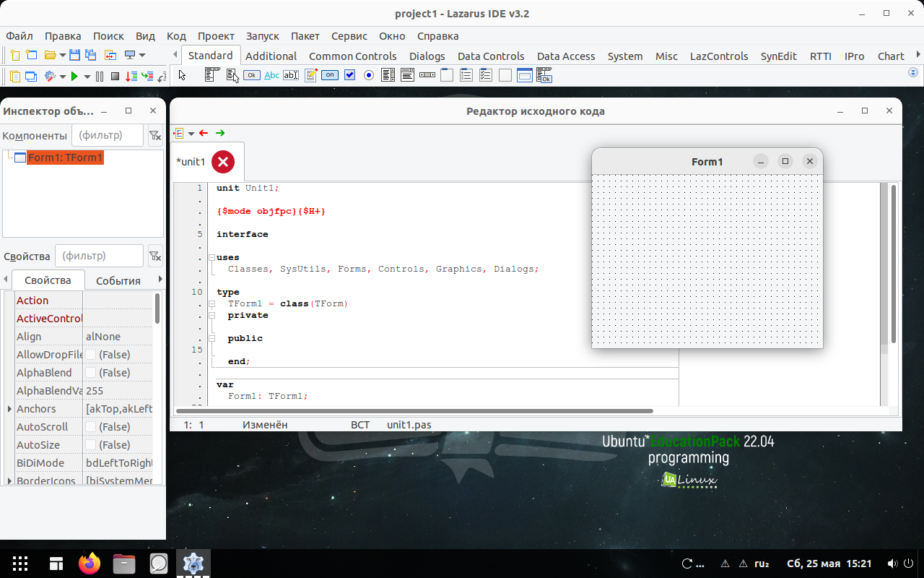
Task: Click the Pause debugging icon
Action: click(x=100, y=76)
